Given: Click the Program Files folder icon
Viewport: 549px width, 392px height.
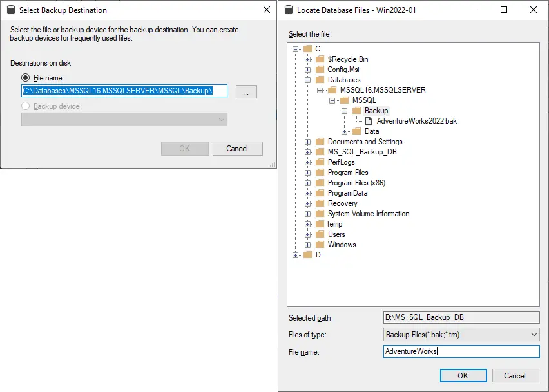Looking at the screenshot, I should coord(320,173).
